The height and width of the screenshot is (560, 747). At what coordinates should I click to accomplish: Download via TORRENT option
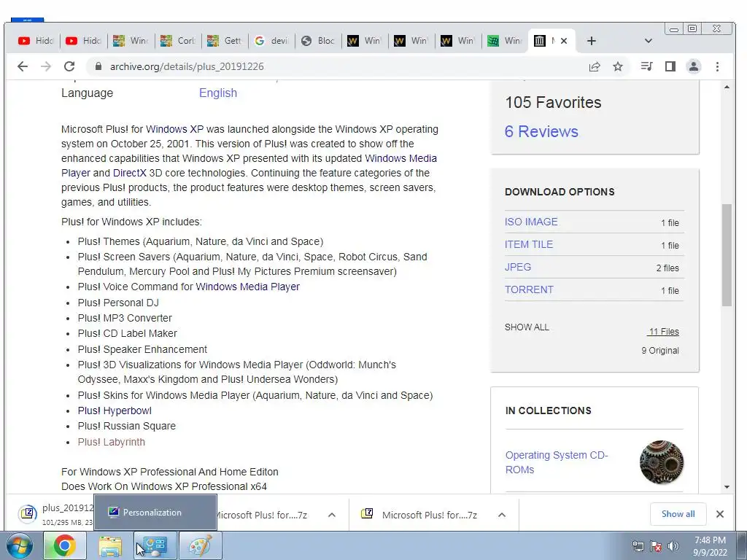529,289
